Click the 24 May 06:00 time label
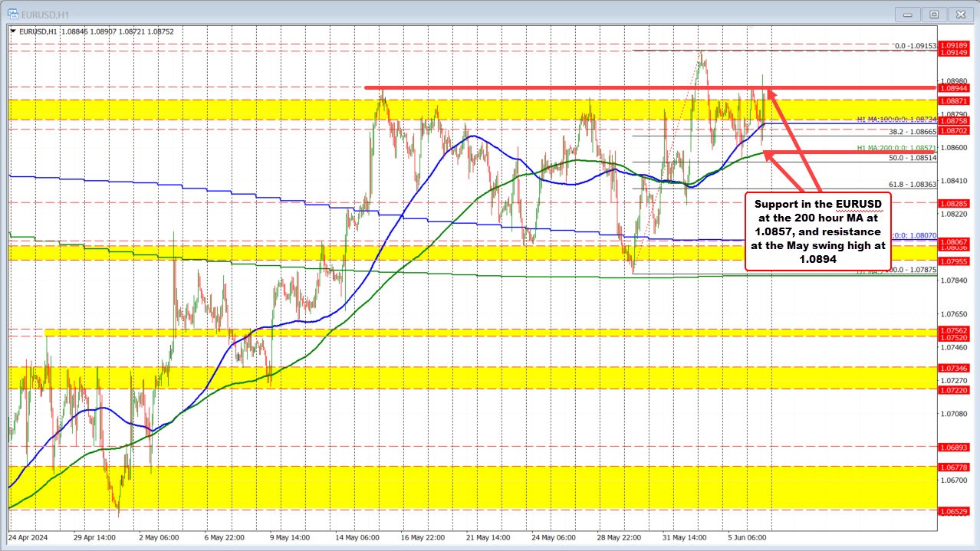Viewport: 980px width, 551px height. 555,537
